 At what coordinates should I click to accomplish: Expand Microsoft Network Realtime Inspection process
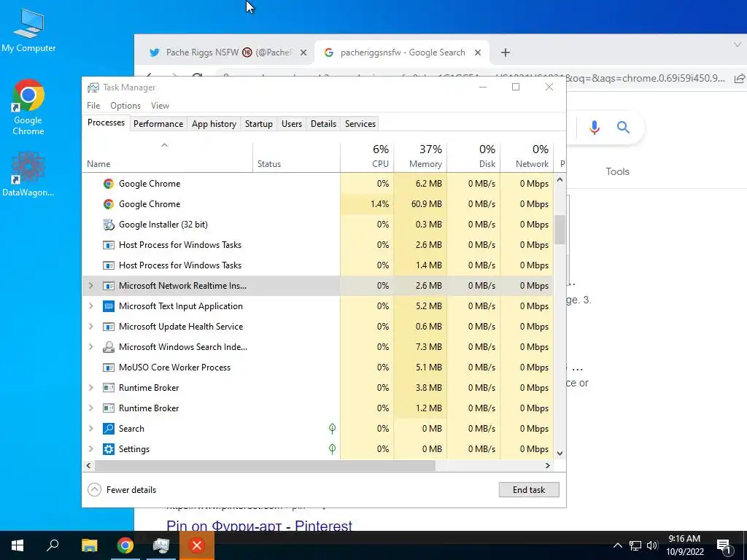point(91,286)
